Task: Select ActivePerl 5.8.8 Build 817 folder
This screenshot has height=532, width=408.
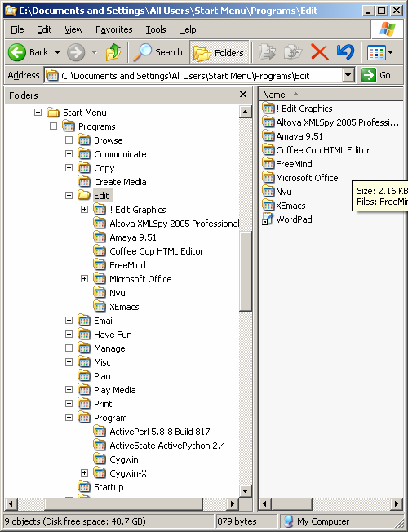Action: coord(160,432)
